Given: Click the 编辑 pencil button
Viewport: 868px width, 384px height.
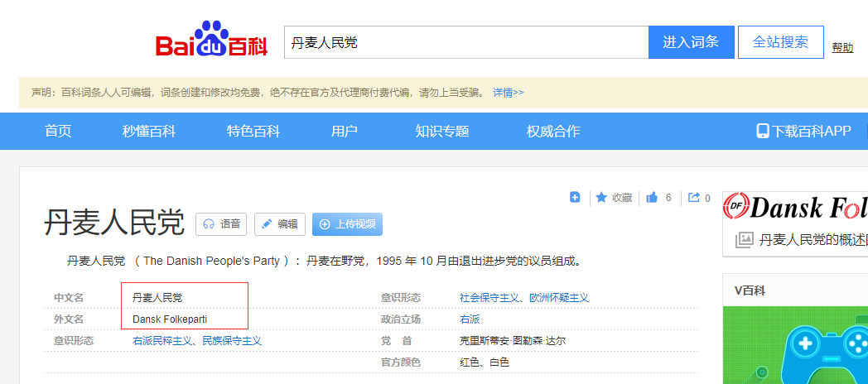Looking at the screenshot, I should point(280,224).
